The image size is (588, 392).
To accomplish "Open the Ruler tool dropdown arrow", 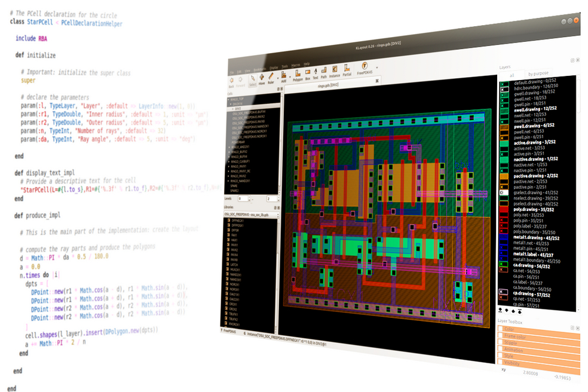I will click(278, 78).
